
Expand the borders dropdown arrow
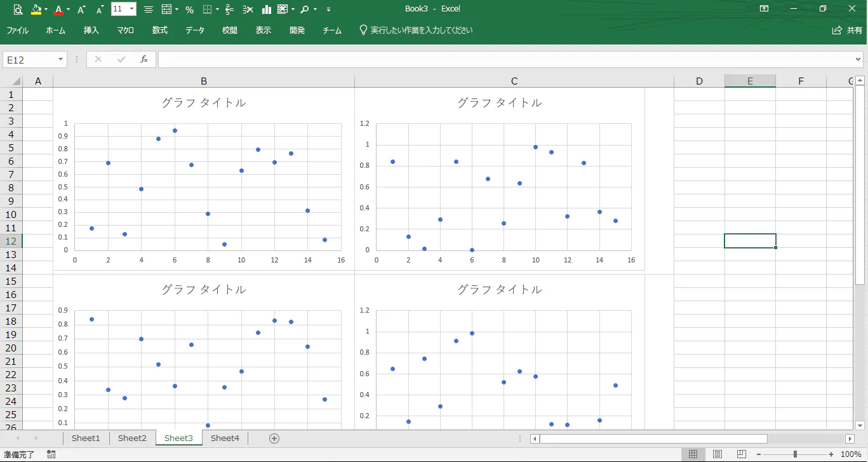tap(218, 10)
